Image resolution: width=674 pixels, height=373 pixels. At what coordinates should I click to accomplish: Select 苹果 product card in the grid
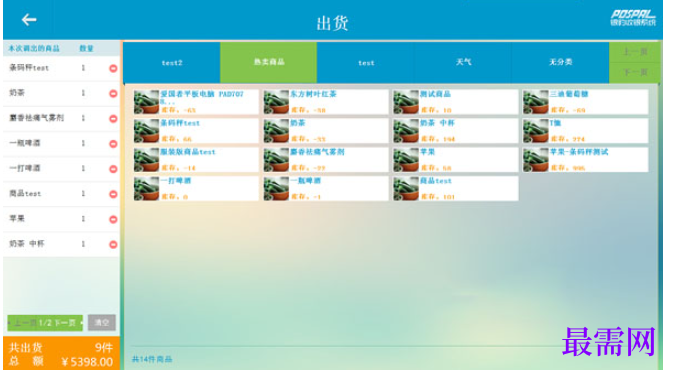(456, 159)
